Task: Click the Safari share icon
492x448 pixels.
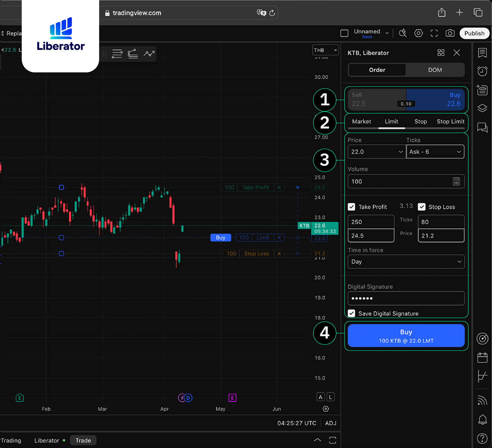Action: pyautogui.click(x=442, y=12)
